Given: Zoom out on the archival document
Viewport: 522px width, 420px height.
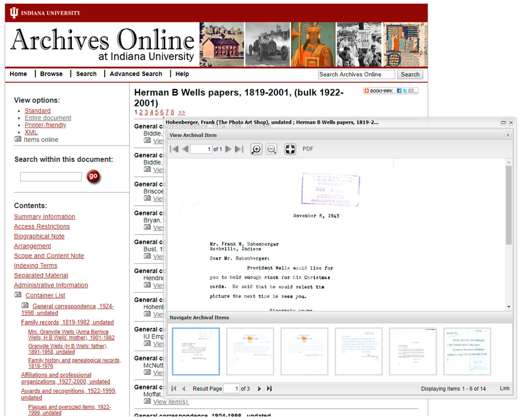Looking at the screenshot, I should click(x=271, y=149).
